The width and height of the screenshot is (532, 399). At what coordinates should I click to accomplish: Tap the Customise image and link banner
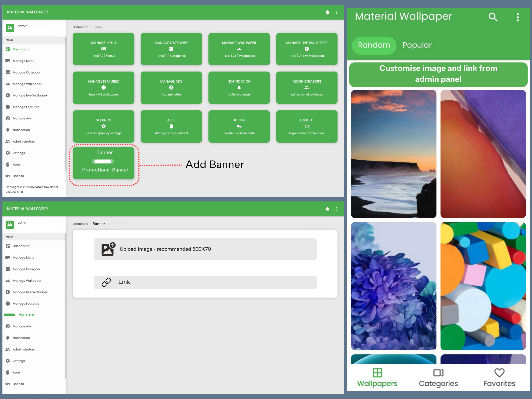click(438, 74)
